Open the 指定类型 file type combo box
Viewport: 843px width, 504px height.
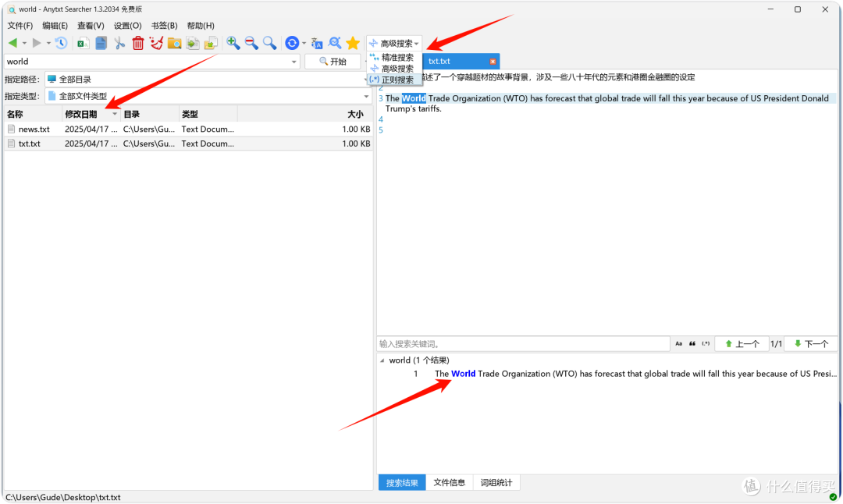[x=208, y=96]
